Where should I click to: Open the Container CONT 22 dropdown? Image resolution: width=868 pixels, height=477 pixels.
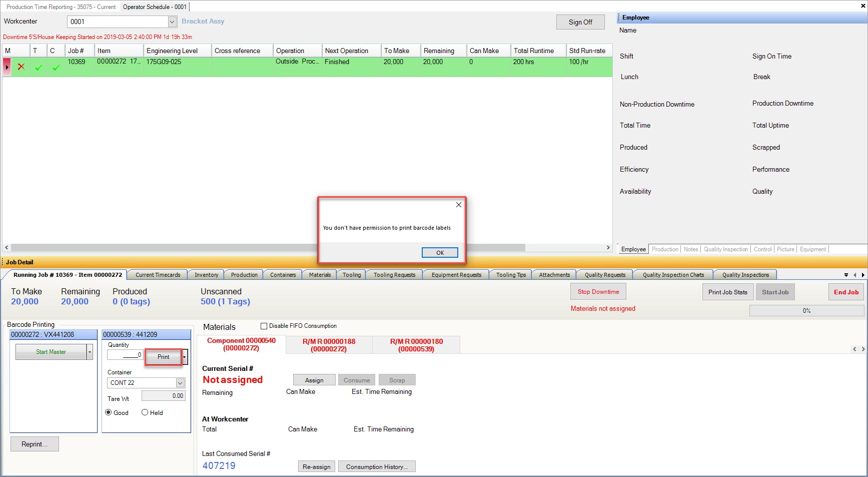[x=181, y=383]
